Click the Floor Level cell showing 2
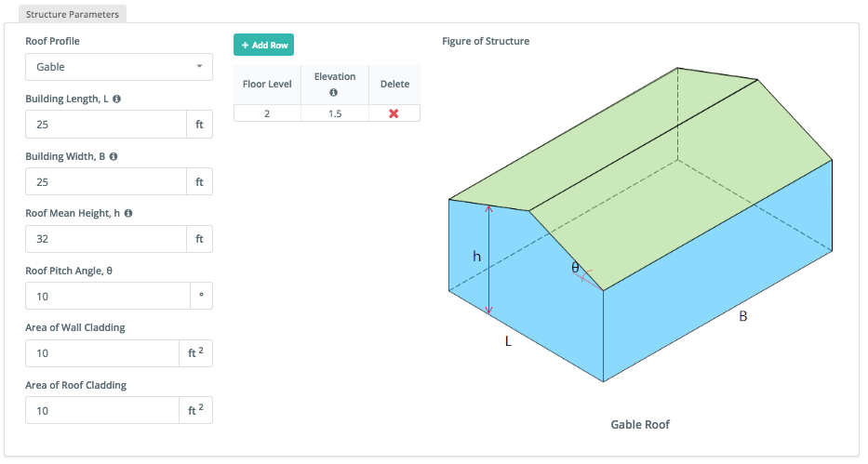The width and height of the screenshot is (868, 464). (x=267, y=113)
